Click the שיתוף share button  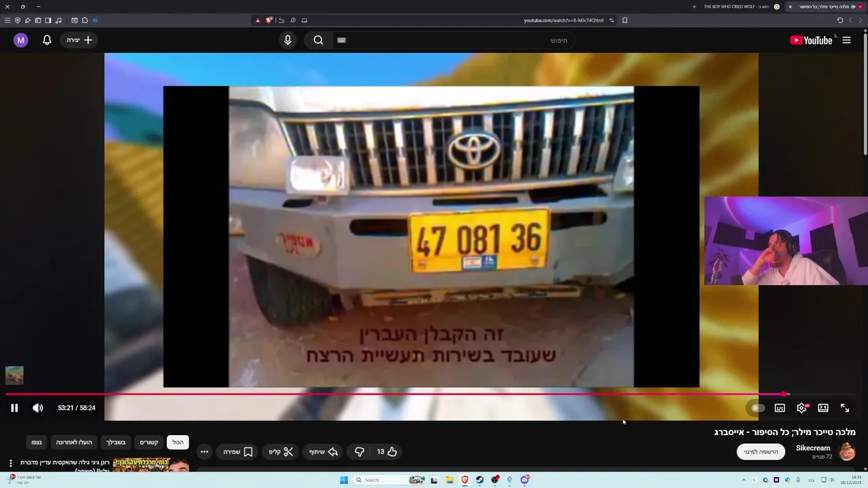tap(324, 451)
